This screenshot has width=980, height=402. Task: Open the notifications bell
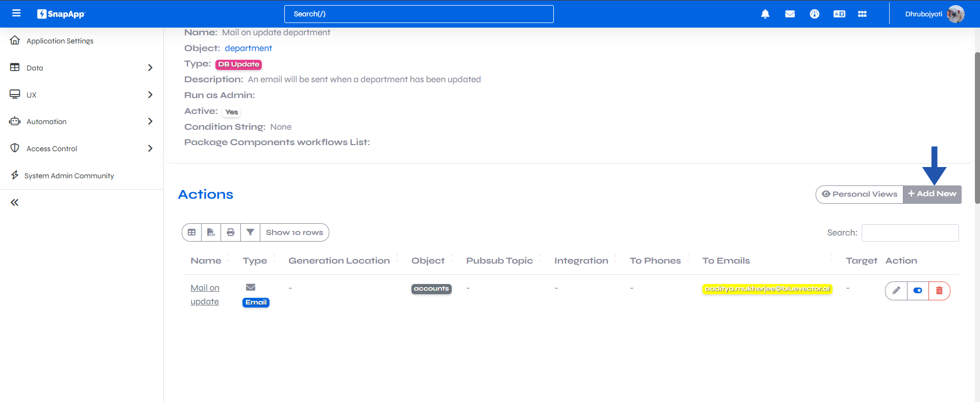[765, 14]
